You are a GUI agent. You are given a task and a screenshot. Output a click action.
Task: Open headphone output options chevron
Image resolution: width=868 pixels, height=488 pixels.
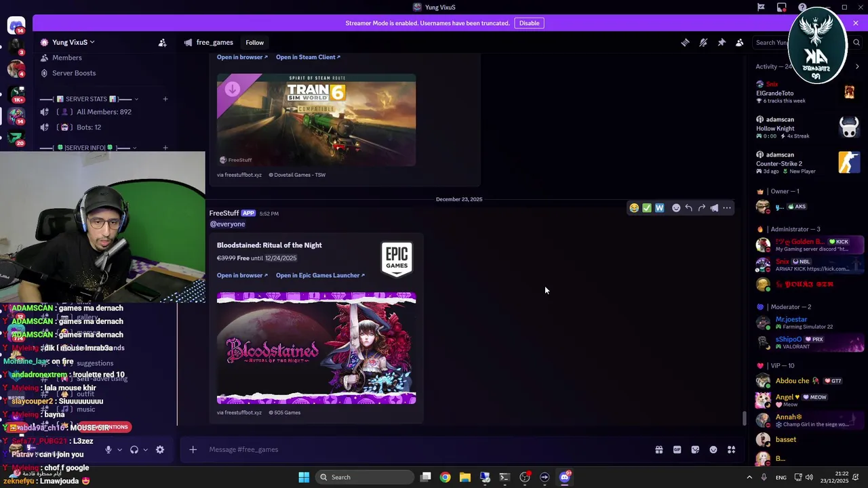[145, 449]
